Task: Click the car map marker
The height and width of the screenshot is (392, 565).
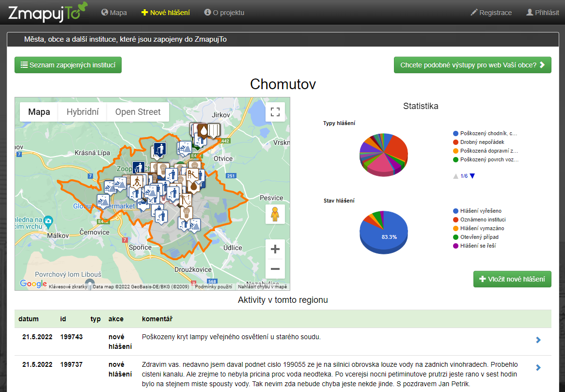Action: [x=143, y=204]
